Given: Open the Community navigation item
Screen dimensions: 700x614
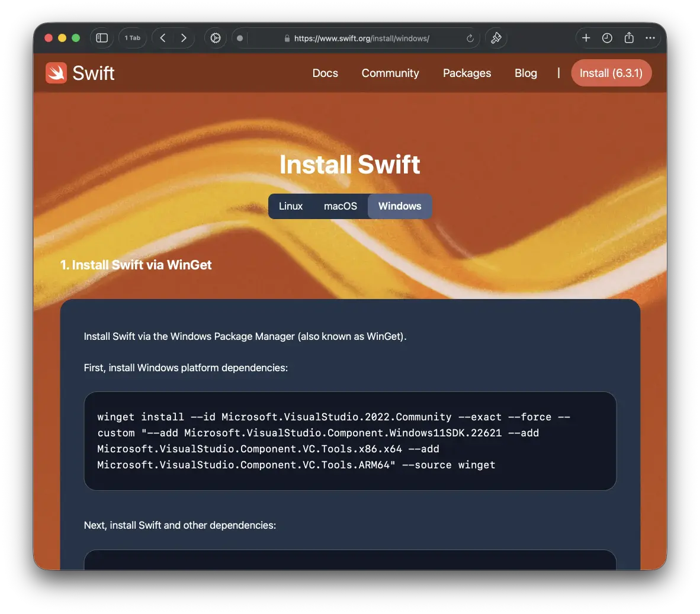Looking at the screenshot, I should click(x=390, y=73).
